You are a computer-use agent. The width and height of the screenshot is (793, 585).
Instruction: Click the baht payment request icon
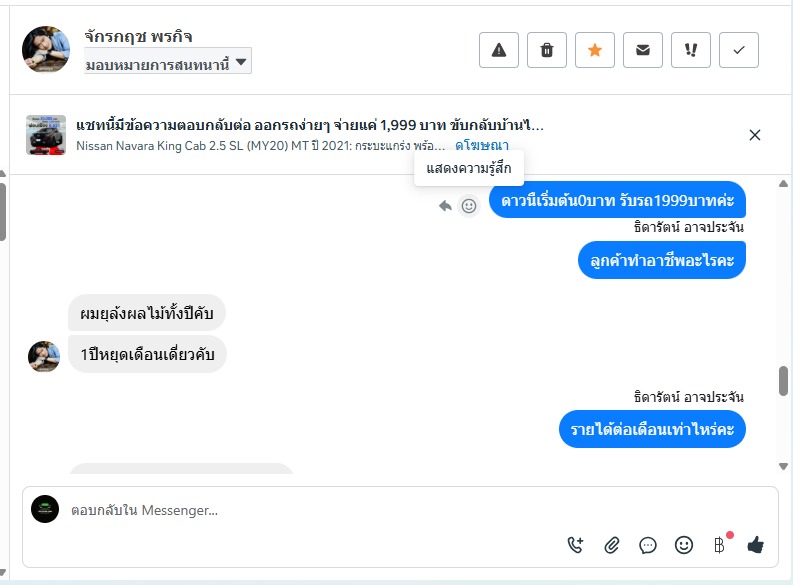(720, 545)
